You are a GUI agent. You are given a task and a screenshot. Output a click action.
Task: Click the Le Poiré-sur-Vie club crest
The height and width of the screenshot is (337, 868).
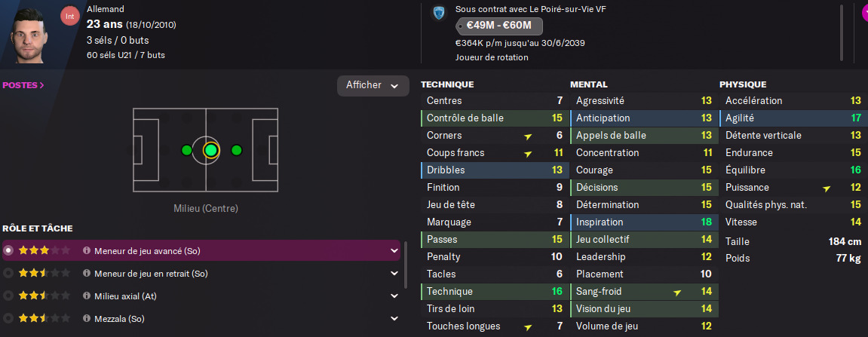coord(439,13)
